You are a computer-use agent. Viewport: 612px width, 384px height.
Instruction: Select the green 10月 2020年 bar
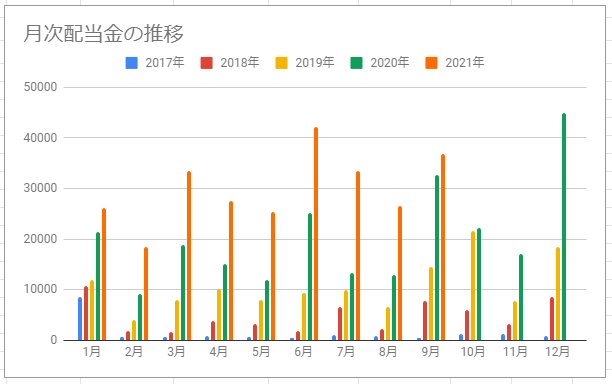tap(479, 284)
